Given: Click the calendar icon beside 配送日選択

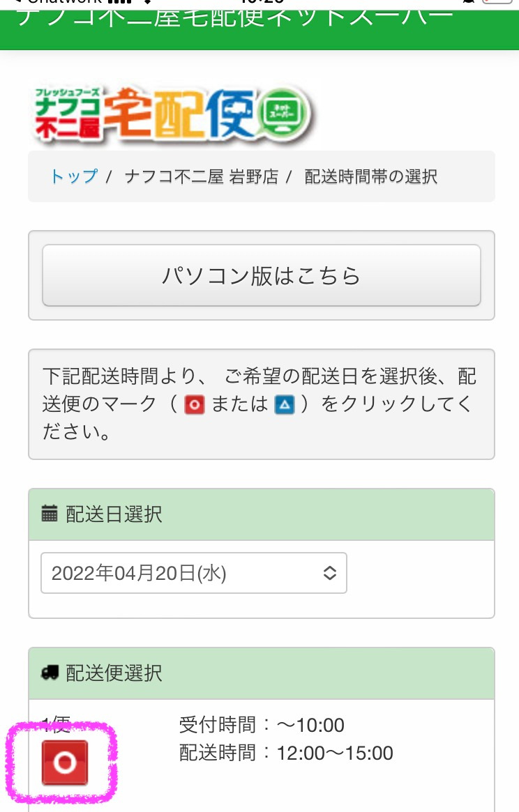Looking at the screenshot, I should click(49, 515).
